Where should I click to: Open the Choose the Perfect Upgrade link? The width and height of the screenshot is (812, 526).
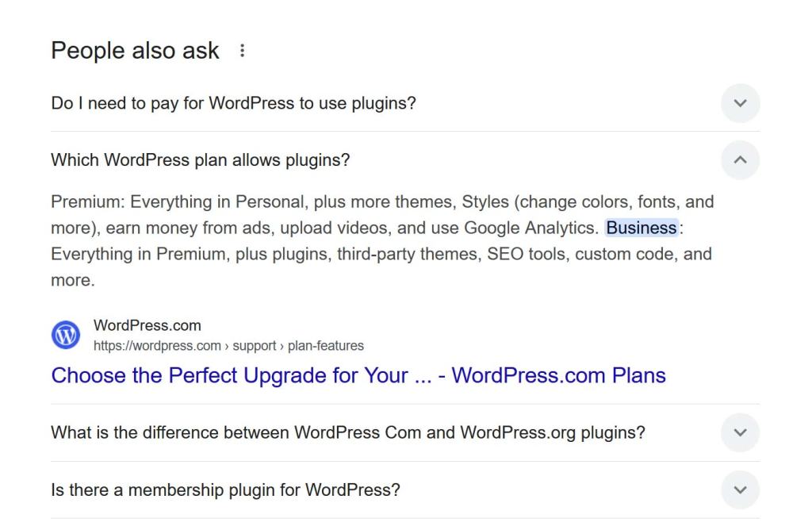358,375
